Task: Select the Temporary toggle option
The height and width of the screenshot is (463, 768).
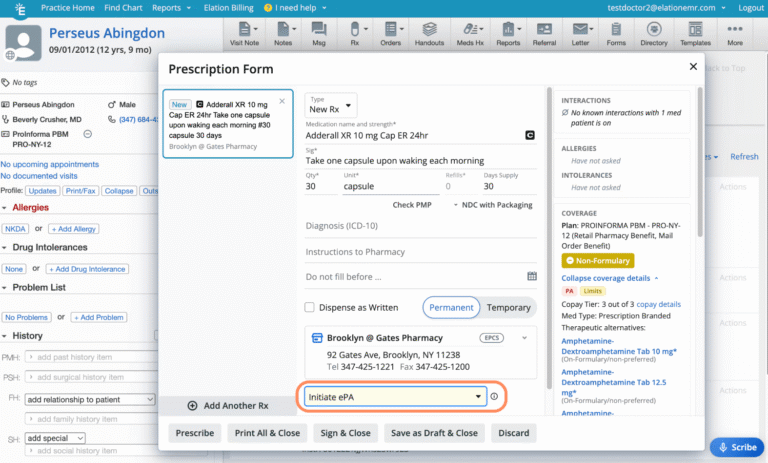Action: [508, 307]
